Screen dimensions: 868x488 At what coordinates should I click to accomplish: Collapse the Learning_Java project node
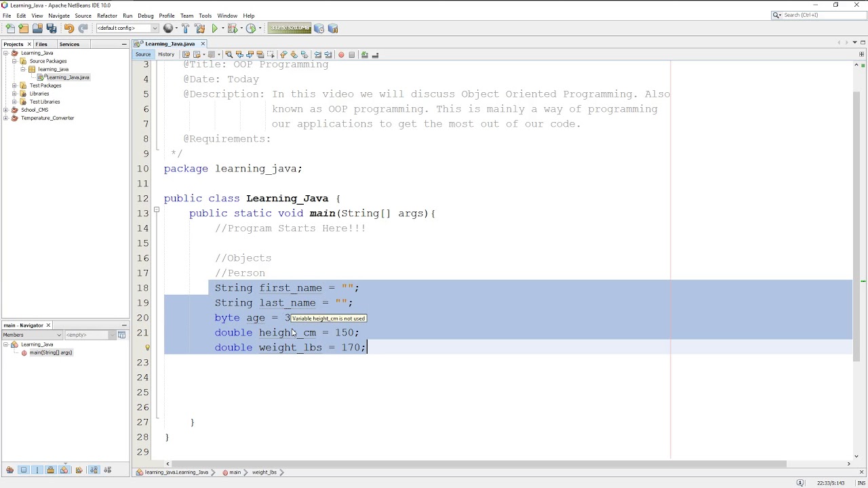coord(6,53)
